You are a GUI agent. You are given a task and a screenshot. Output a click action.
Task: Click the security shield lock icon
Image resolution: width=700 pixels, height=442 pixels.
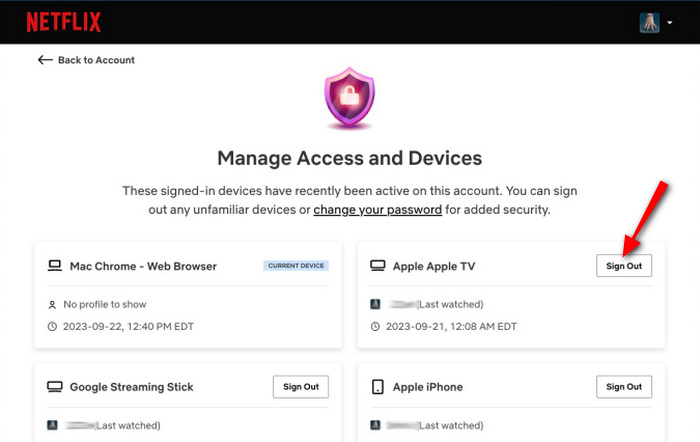(350, 98)
